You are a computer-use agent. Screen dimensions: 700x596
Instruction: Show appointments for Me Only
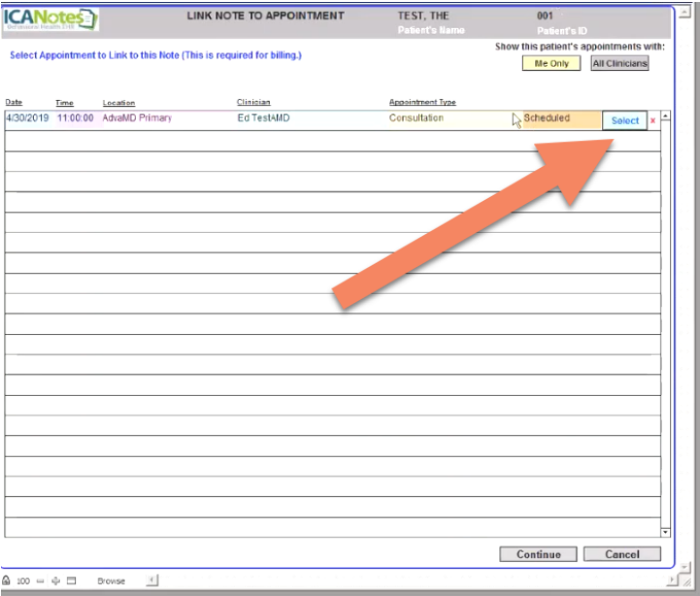[550, 64]
